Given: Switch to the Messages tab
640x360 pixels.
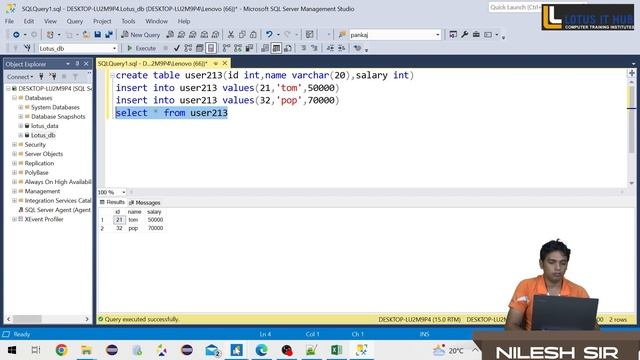Looking at the screenshot, I should pos(144,202).
